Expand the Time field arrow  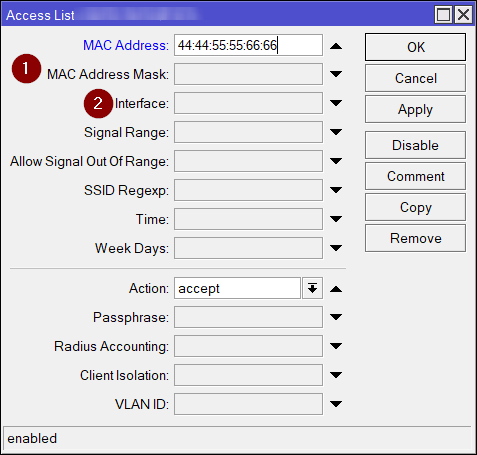click(336, 219)
